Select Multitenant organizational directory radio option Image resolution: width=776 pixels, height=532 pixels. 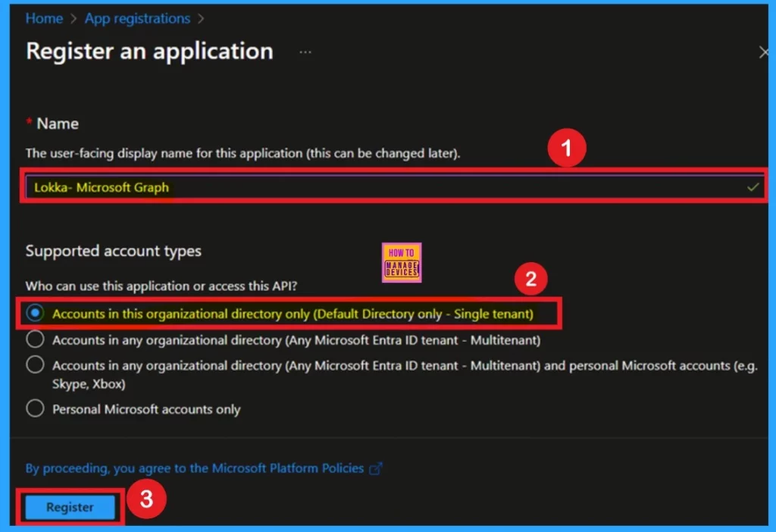tap(35, 340)
